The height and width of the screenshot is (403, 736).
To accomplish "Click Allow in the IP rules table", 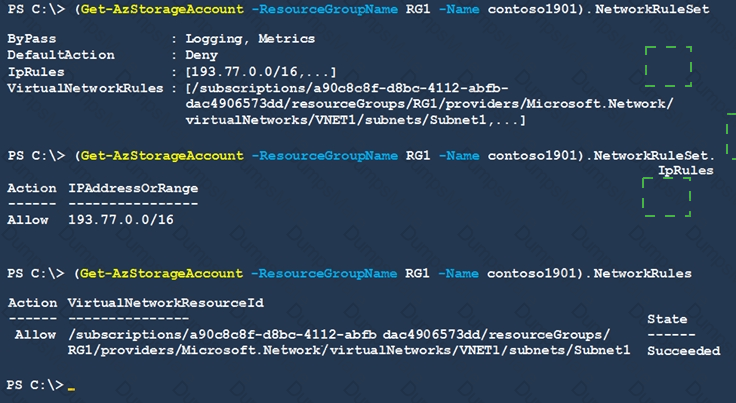I will coord(28,220).
